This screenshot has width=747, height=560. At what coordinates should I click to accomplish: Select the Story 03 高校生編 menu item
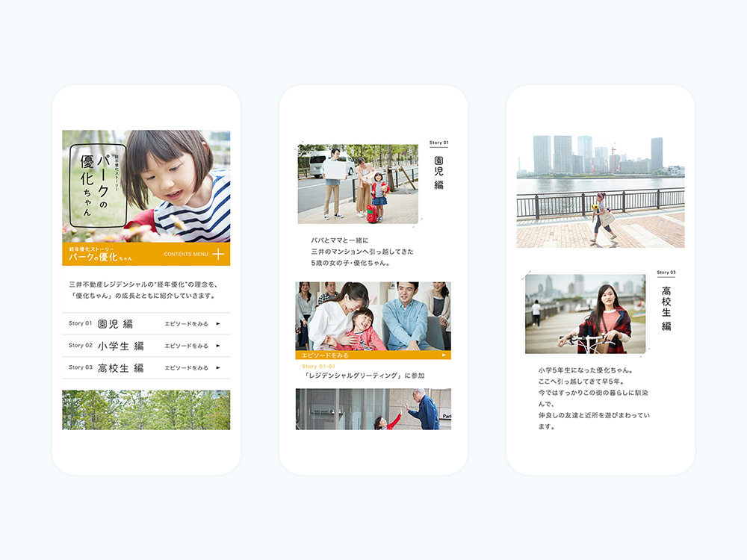click(106, 368)
